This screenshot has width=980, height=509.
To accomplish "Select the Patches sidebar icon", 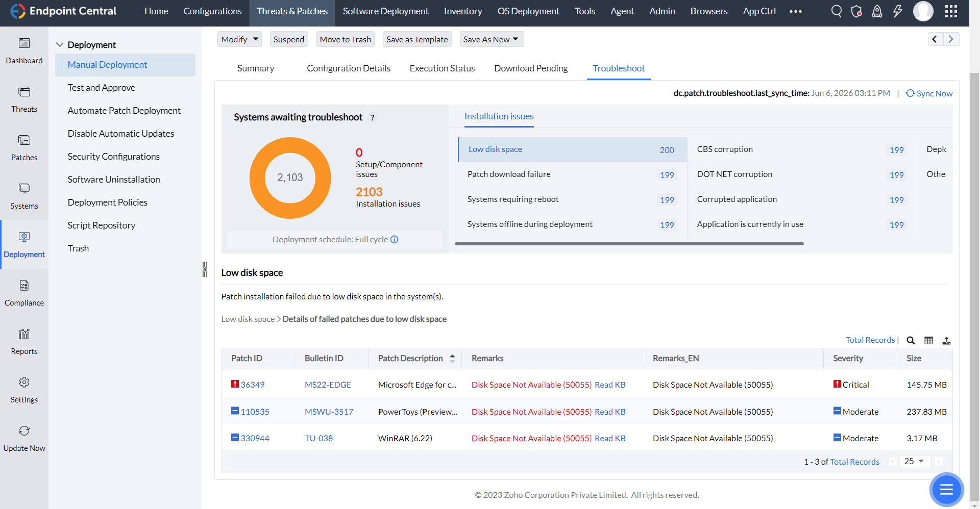I will point(24,146).
